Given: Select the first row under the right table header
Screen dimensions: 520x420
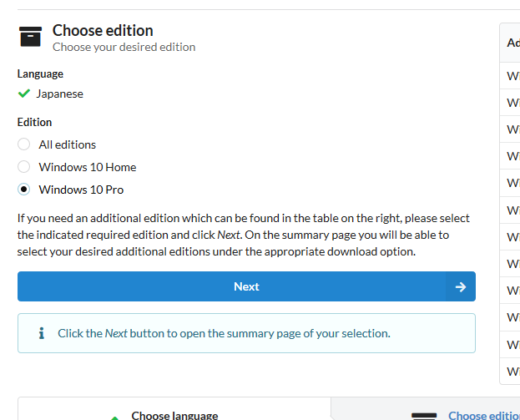Looking at the screenshot, I should pos(512,76).
